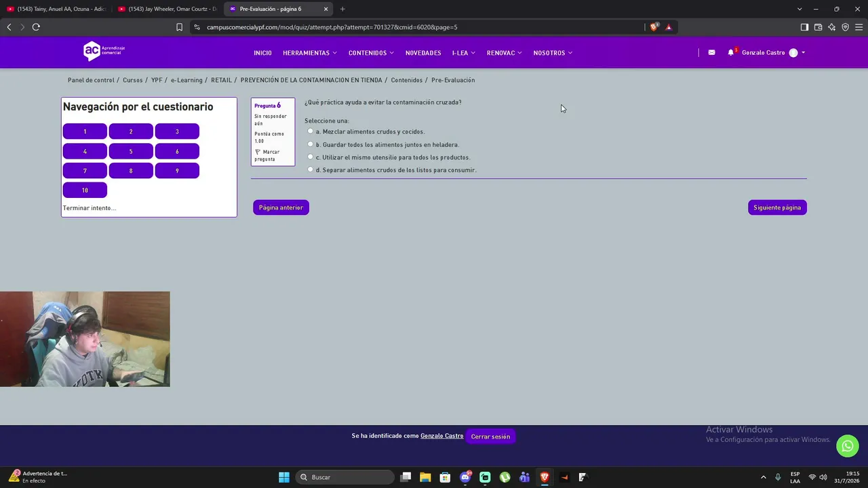This screenshot has width=868, height=488.
Task: Bookmark this page with the bookmark icon
Action: [x=179, y=27]
